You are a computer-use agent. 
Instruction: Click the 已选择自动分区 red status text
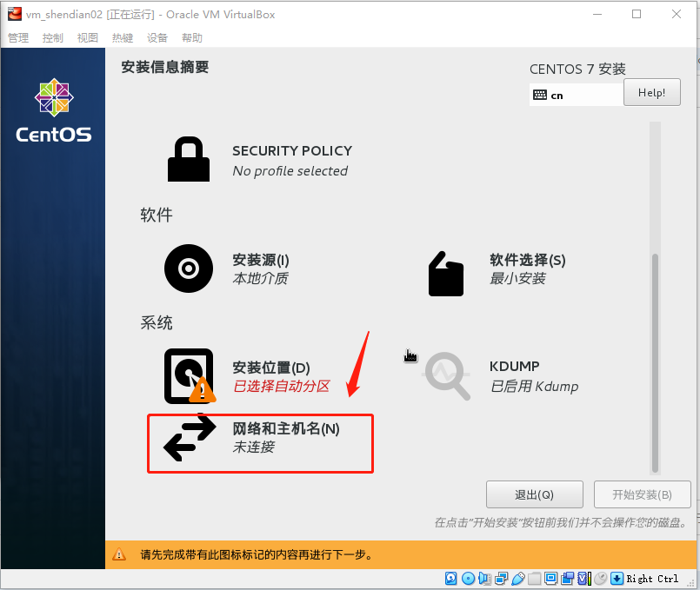click(281, 386)
